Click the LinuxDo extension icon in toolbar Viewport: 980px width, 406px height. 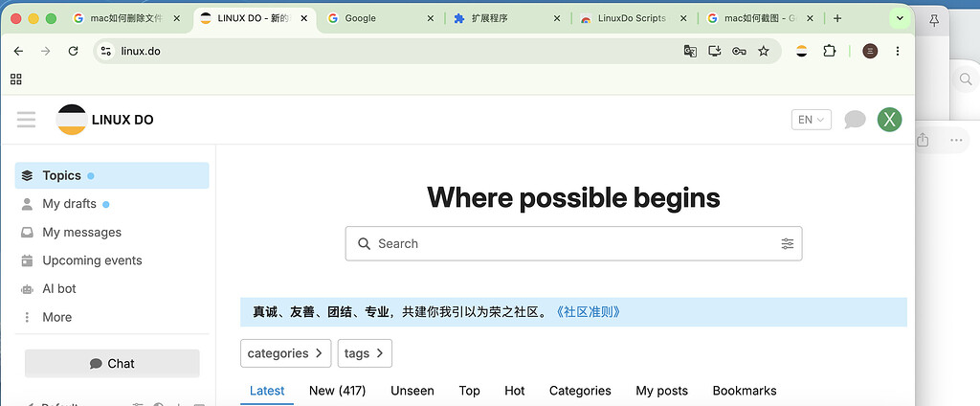801,52
